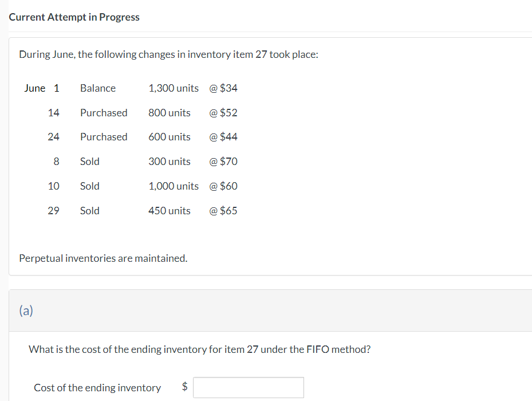The width and height of the screenshot is (532, 401).
Task: Select the June 29 Sold entry
Action: pyautogui.click(x=89, y=210)
